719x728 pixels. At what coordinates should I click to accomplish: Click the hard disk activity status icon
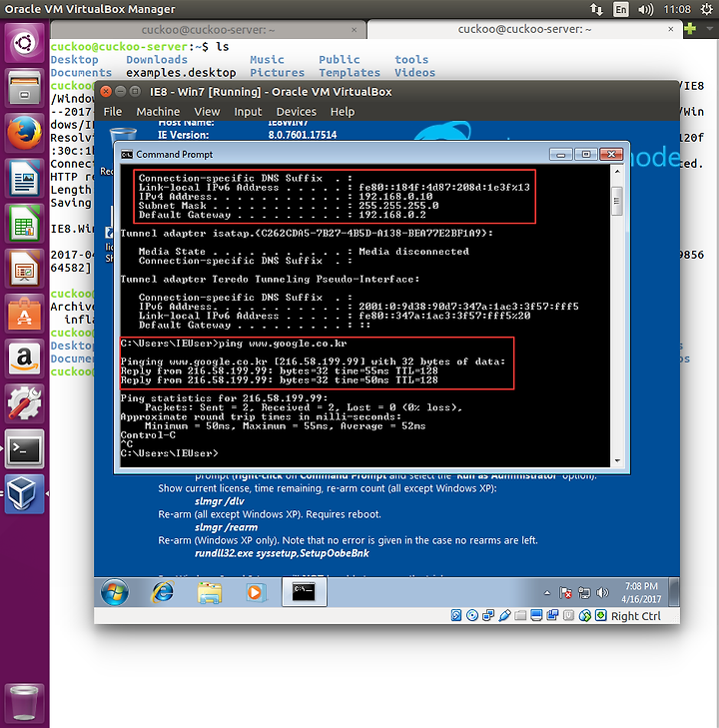point(456,615)
